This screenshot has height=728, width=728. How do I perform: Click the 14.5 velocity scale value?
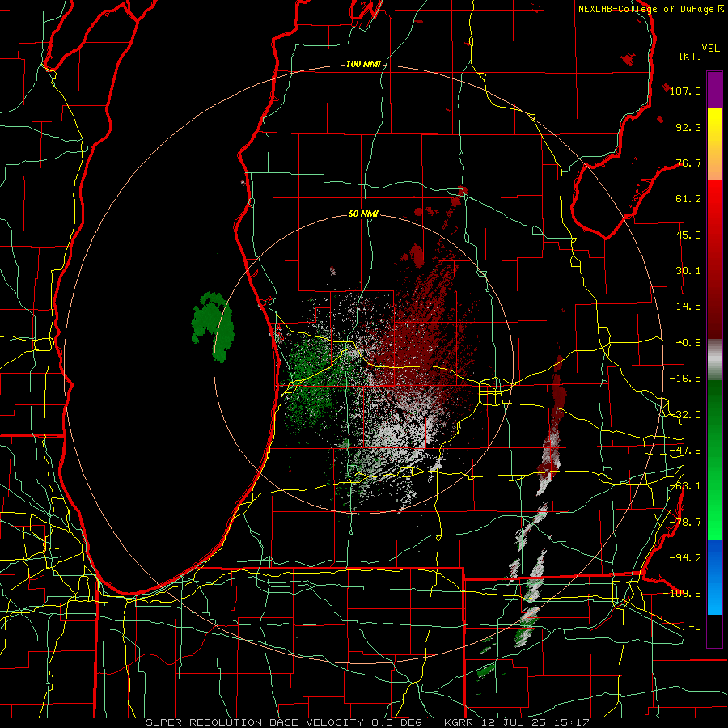[x=688, y=307]
